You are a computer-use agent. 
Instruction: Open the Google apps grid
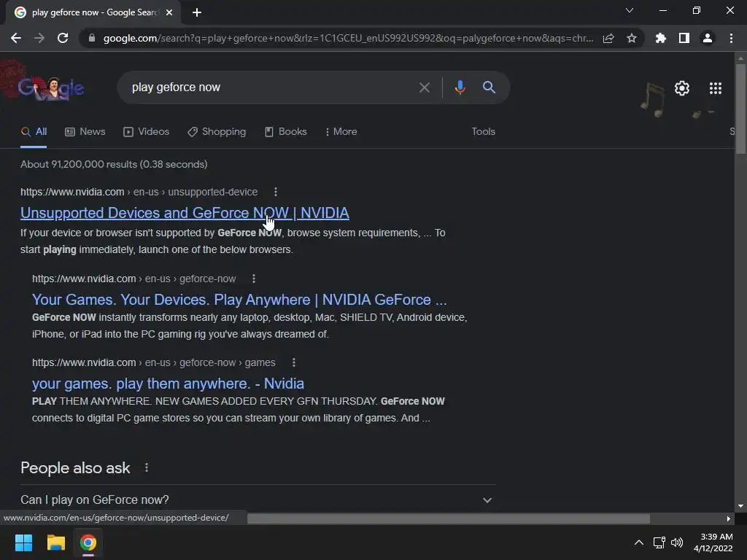point(716,88)
